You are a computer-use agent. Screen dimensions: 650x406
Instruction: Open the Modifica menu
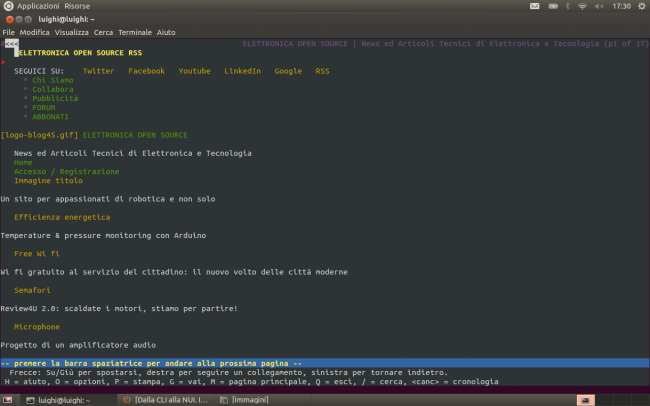34,32
